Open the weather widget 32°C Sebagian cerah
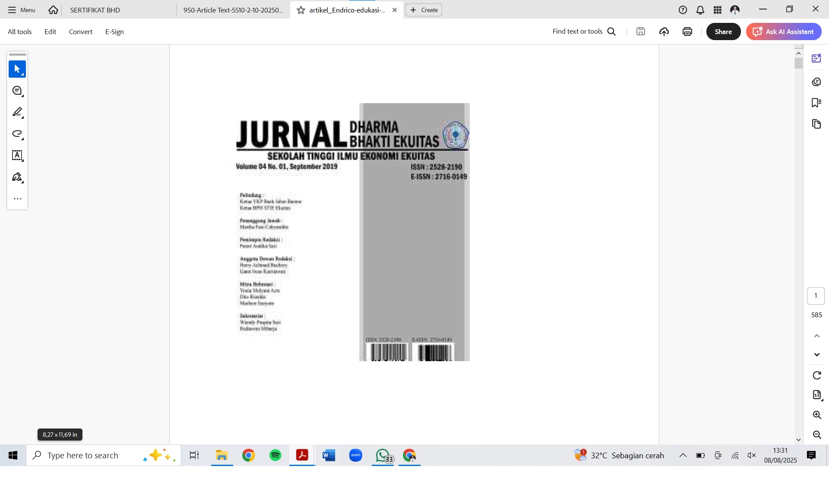This screenshot has width=829, height=504. pos(619,455)
